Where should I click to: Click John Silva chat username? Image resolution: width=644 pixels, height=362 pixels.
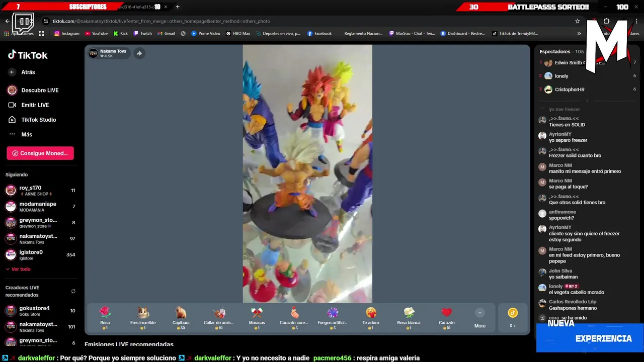click(560, 271)
